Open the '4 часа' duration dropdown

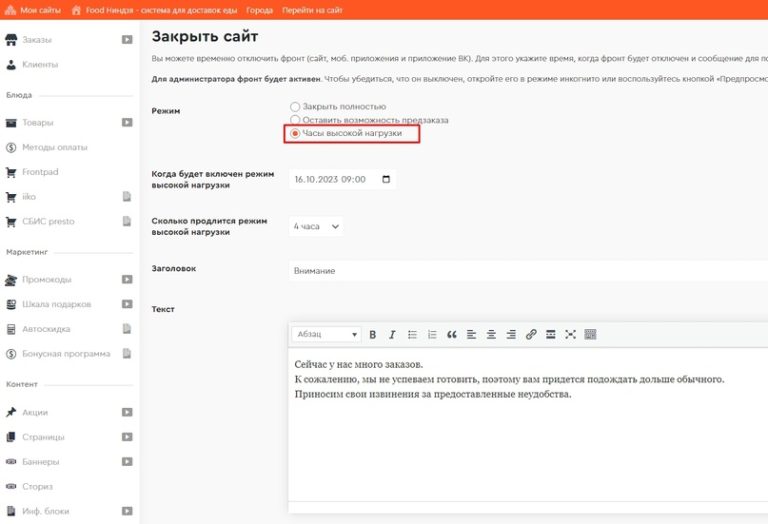click(316, 227)
